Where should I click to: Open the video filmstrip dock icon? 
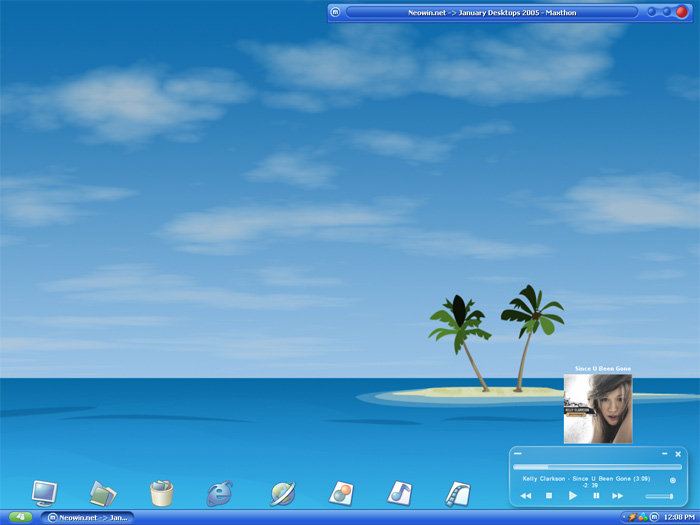coord(458,493)
